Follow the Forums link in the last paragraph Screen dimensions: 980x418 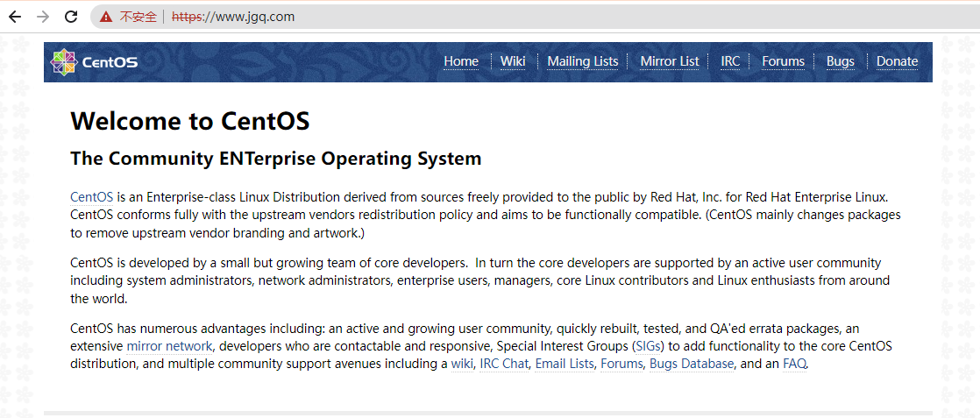coord(621,364)
